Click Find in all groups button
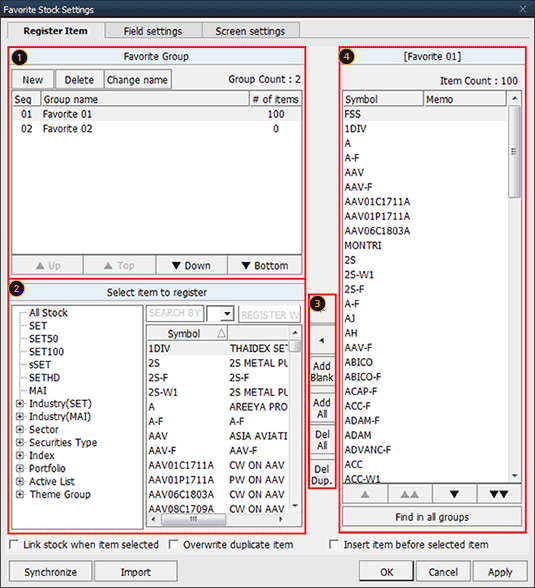Image resolution: width=535 pixels, height=588 pixels. [432, 517]
